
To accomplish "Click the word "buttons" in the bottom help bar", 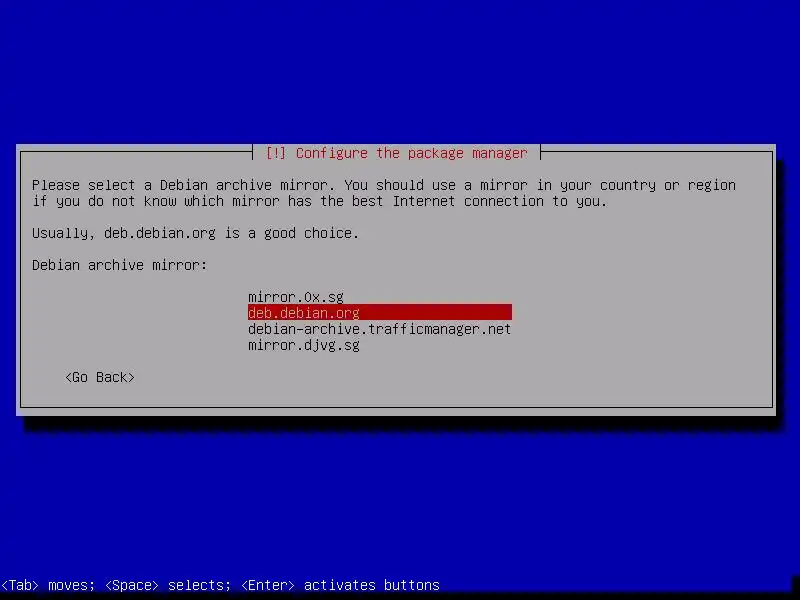I will [x=412, y=585].
